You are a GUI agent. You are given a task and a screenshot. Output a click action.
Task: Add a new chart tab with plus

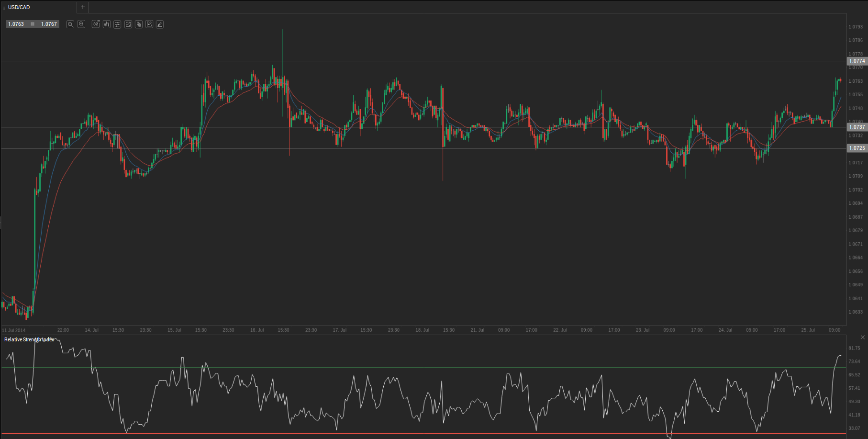83,7
